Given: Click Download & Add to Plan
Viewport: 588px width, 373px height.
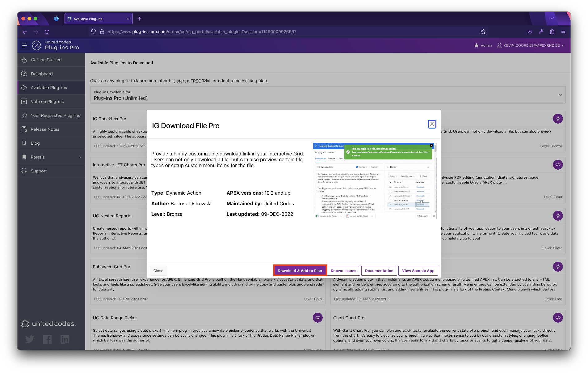Looking at the screenshot, I should [x=300, y=271].
